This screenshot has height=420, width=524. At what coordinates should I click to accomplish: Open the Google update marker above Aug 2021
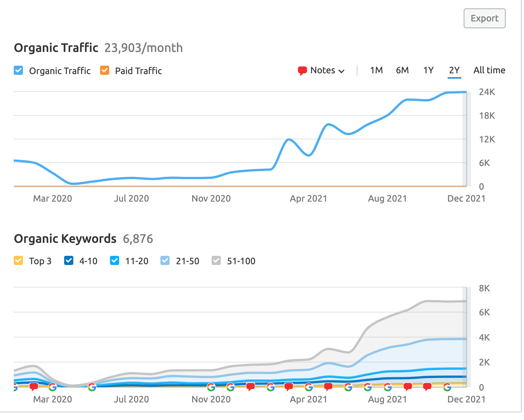tap(387, 387)
